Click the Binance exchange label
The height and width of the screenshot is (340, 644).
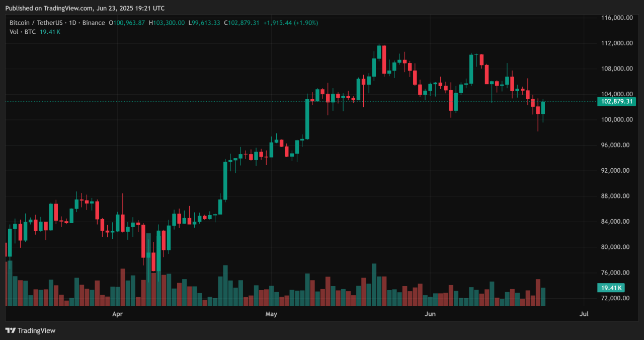pyautogui.click(x=94, y=23)
